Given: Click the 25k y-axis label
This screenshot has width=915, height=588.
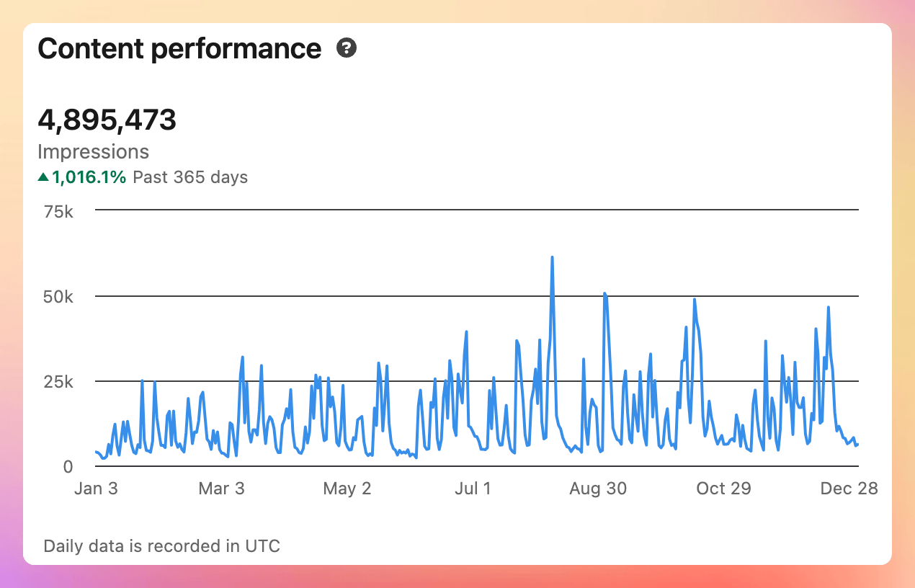Looking at the screenshot, I should coord(59,381).
